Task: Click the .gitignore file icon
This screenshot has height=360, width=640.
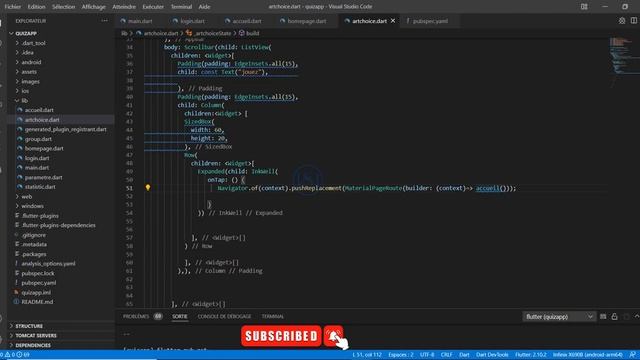Action: pos(16,235)
